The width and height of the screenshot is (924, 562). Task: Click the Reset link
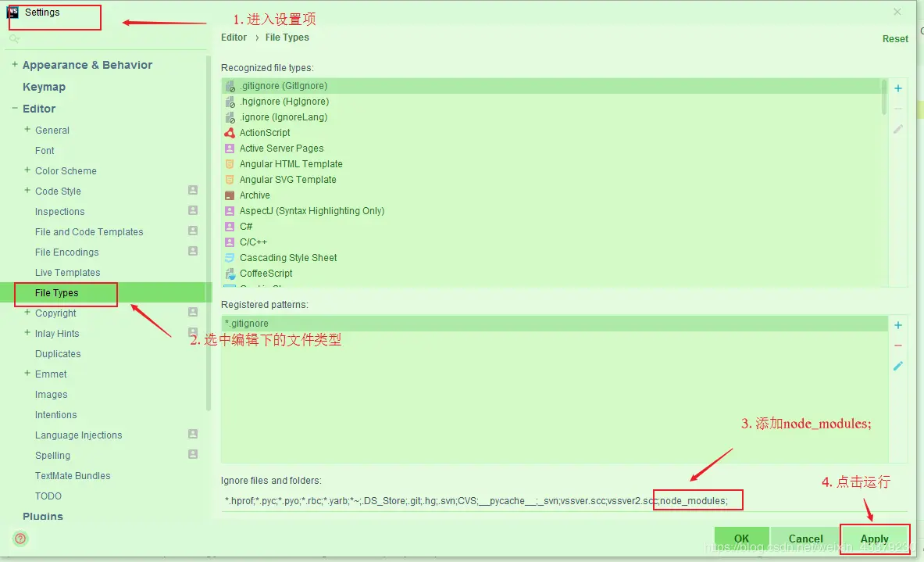click(x=895, y=38)
